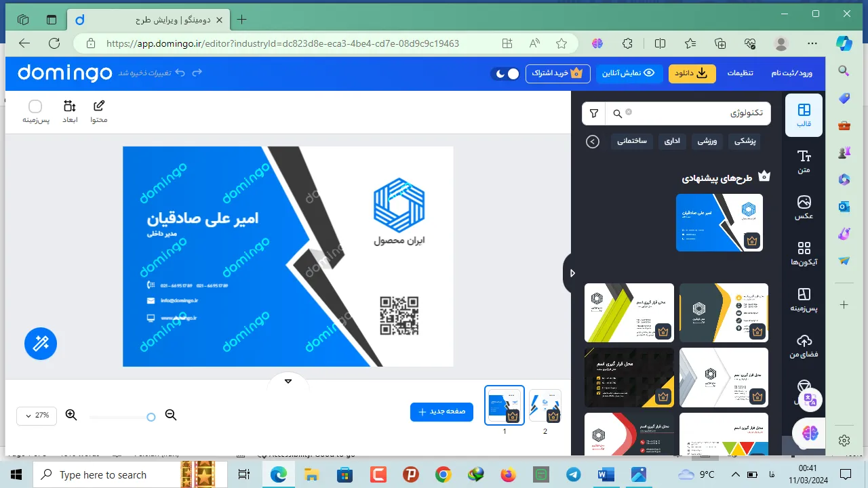Click the QR code on the card
This screenshot has width=868, height=488.
point(399,315)
